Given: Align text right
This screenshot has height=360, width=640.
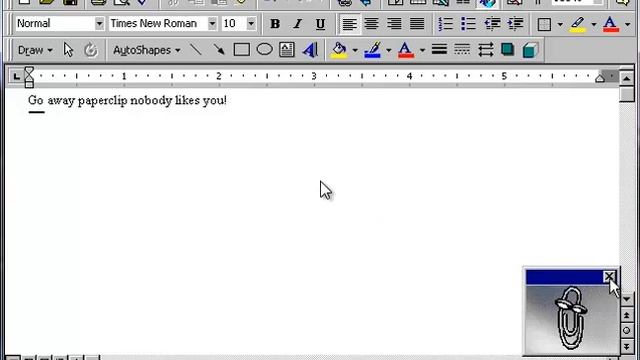Looking at the screenshot, I should click(x=394, y=24).
